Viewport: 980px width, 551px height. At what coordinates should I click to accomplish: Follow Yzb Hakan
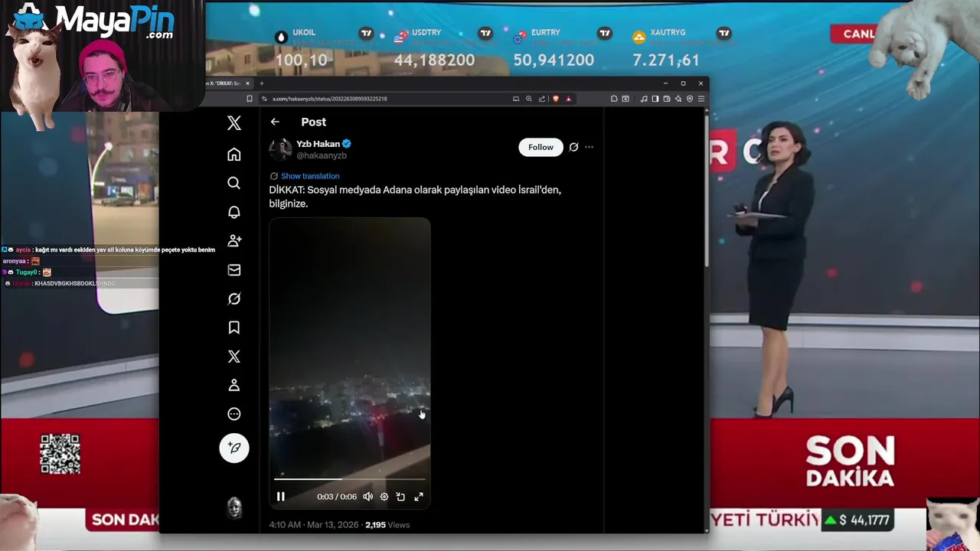tap(541, 147)
